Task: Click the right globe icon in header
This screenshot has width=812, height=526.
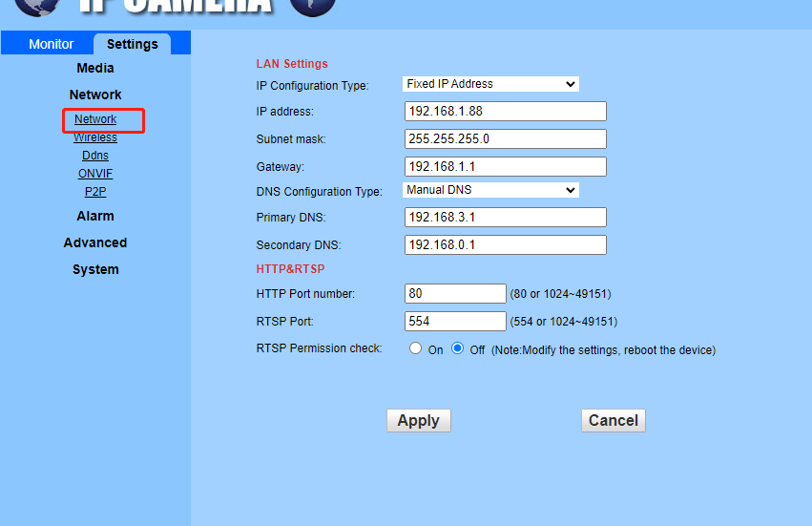Action: (x=312, y=6)
